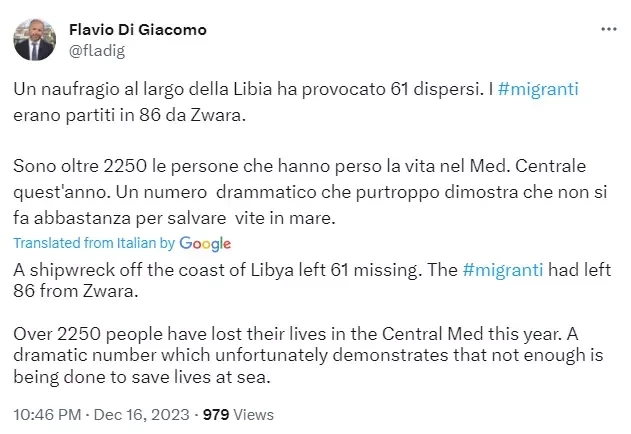The height and width of the screenshot is (434, 631).
Task: Open the #migranti hashtag in the Italian text
Action: [538, 89]
